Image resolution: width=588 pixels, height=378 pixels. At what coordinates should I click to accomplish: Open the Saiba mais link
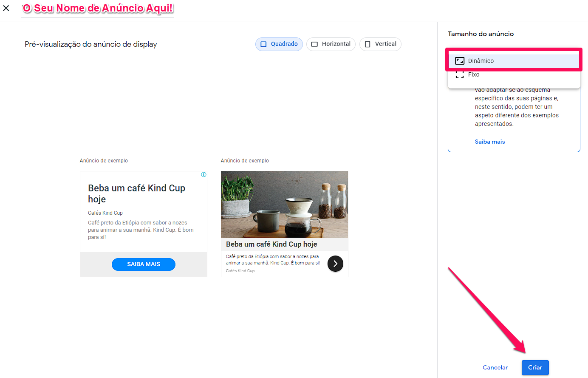pos(490,142)
